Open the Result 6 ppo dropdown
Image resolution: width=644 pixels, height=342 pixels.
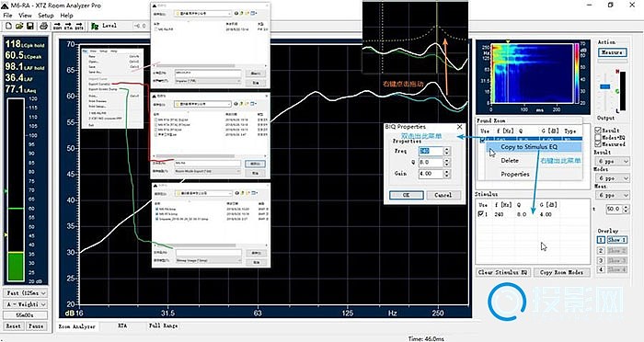point(612,162)
